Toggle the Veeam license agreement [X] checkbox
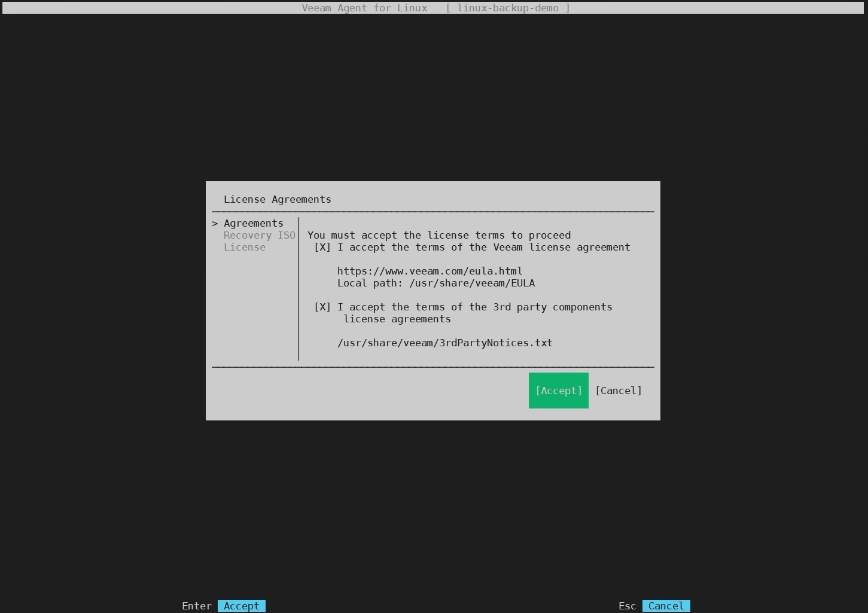The image size is (868, 613). tap(322, 247)
